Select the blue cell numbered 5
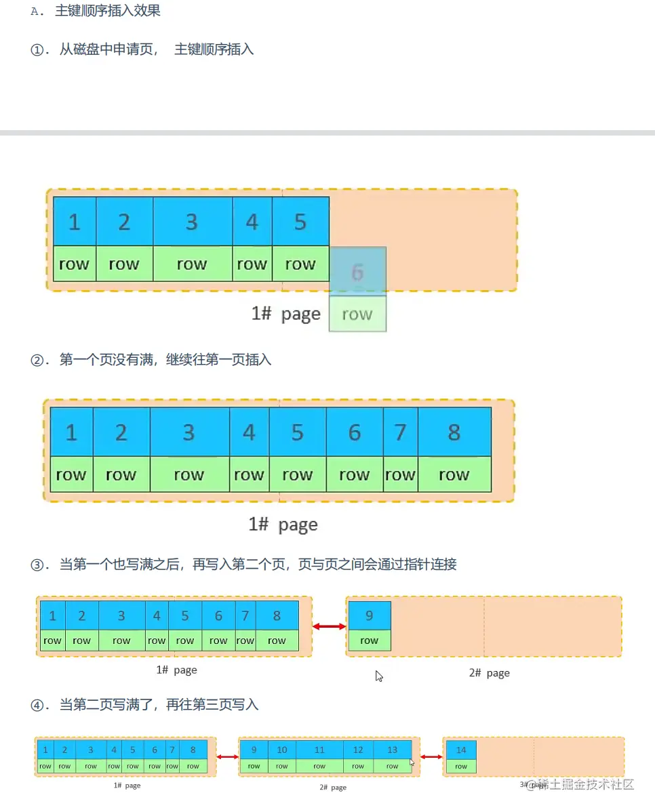 click(301, 222)
